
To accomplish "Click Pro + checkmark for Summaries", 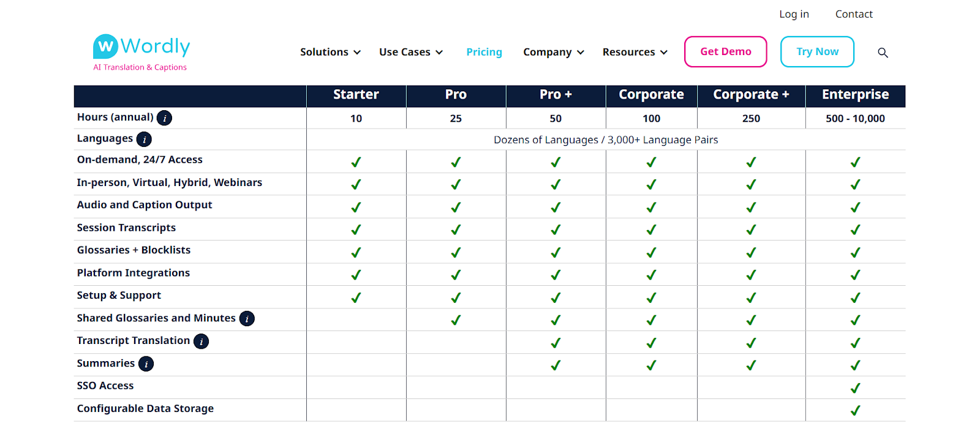I will click(556, 365).
